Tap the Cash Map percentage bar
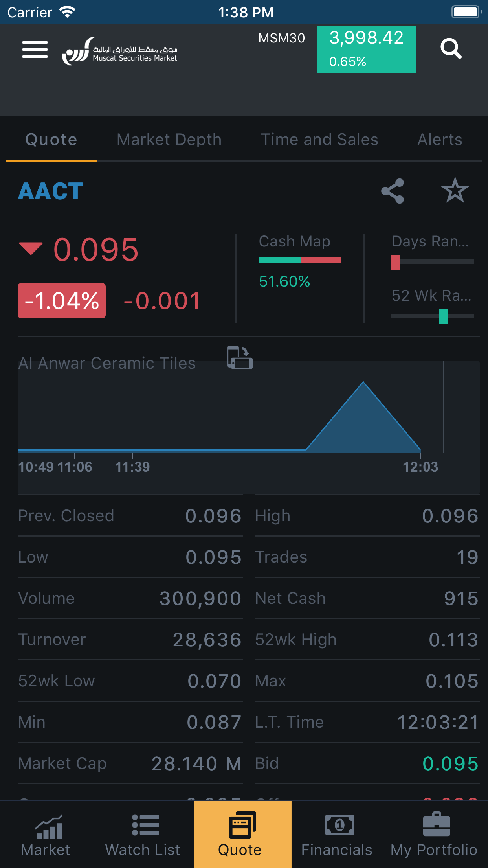The height and width of the screenshot is (868, 488). point(300,260)
